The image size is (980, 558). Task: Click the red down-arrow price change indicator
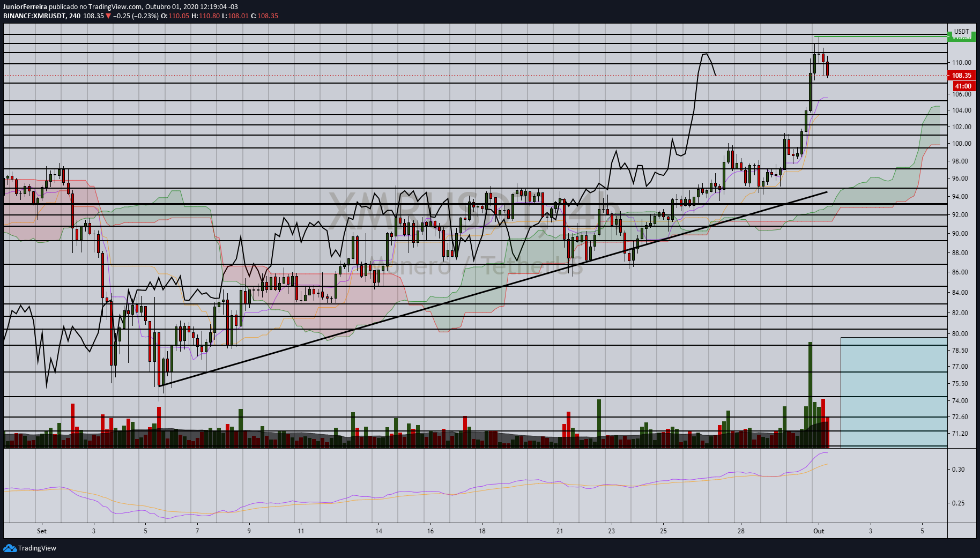coord(108,16)
